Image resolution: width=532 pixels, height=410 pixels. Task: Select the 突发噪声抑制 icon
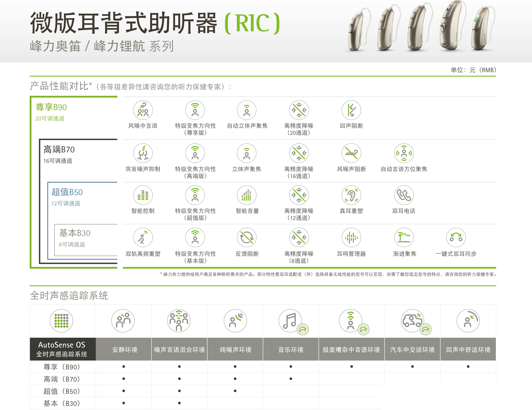[143, 153]
